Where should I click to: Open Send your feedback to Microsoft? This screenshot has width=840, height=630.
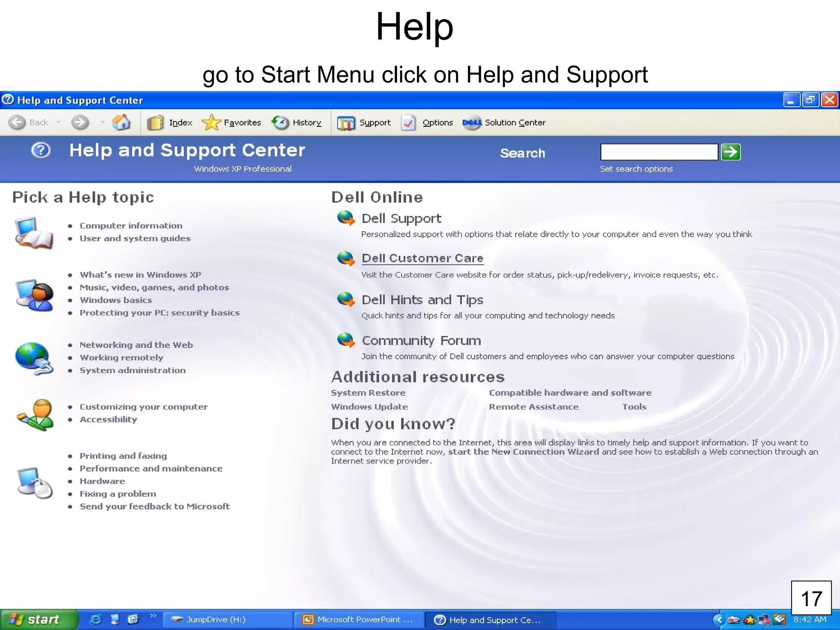155,507
